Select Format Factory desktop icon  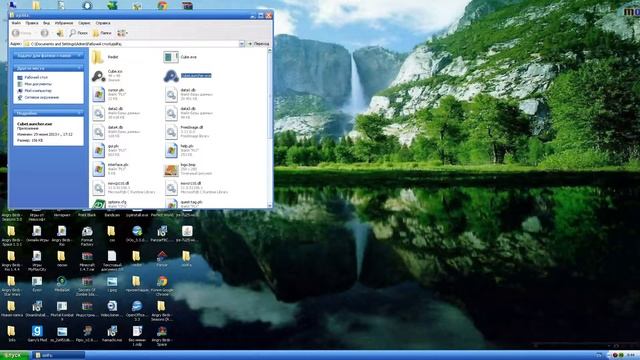(x=87, y=236)
